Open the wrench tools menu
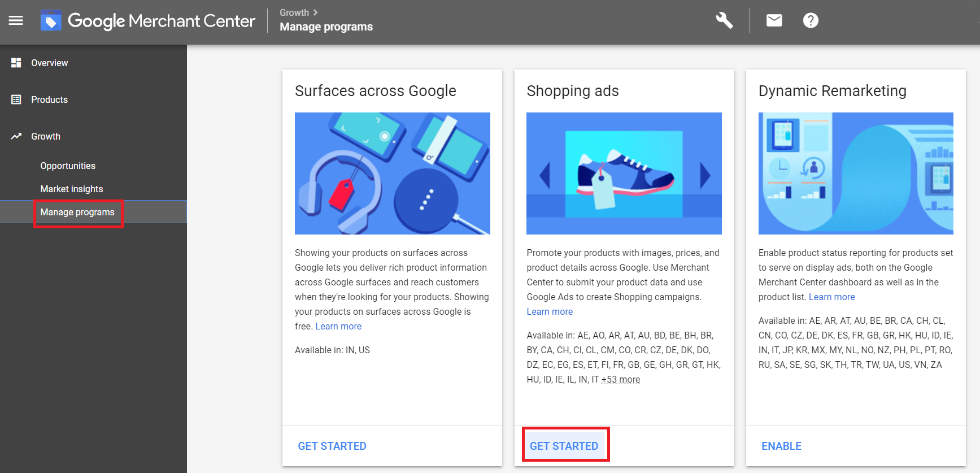Viewport: 980px width, 473px height. pos(724,21)
